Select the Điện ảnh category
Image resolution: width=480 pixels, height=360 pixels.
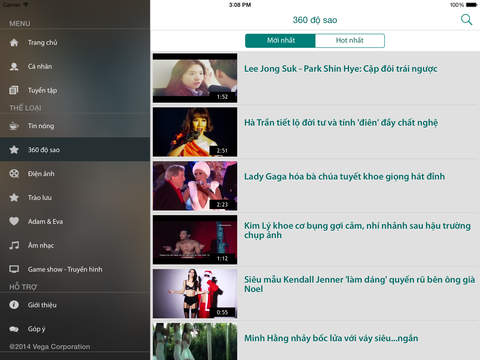point(75,173)
